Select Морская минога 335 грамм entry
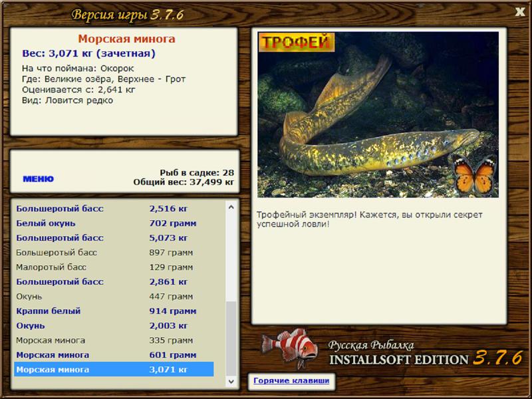 click(114, 340)
